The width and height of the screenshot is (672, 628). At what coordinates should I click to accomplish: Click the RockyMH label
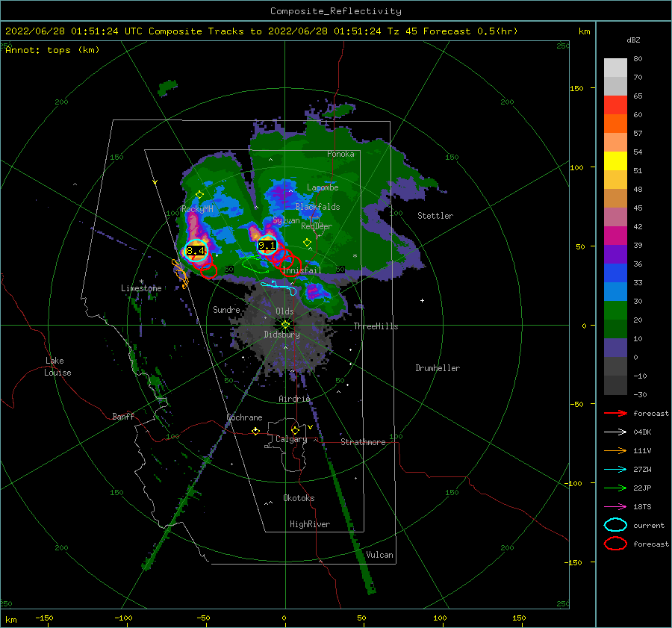197,209
